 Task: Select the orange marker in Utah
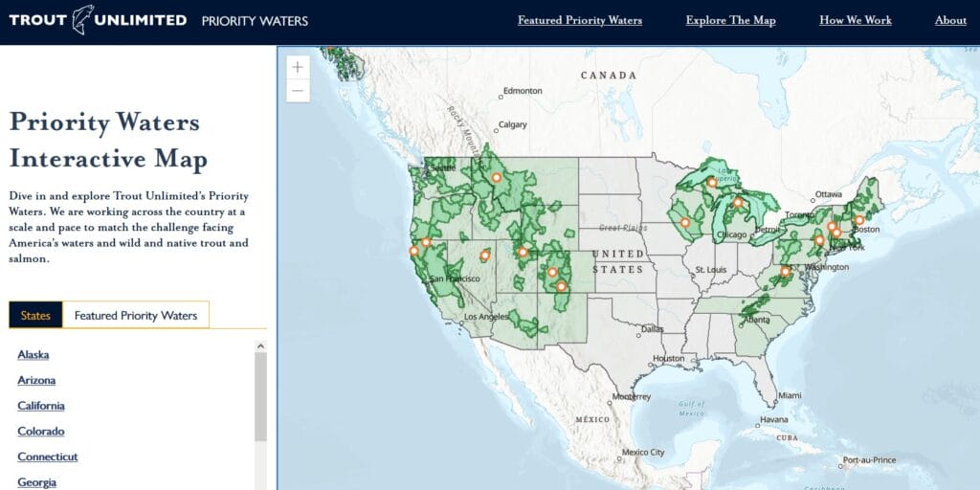(523, 253)
